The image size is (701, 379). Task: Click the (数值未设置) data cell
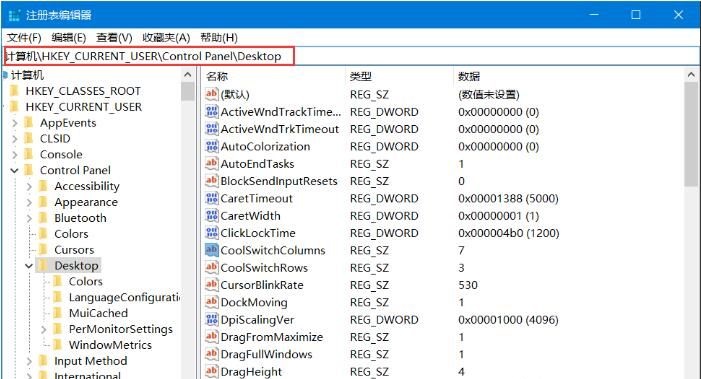point(489,95)
